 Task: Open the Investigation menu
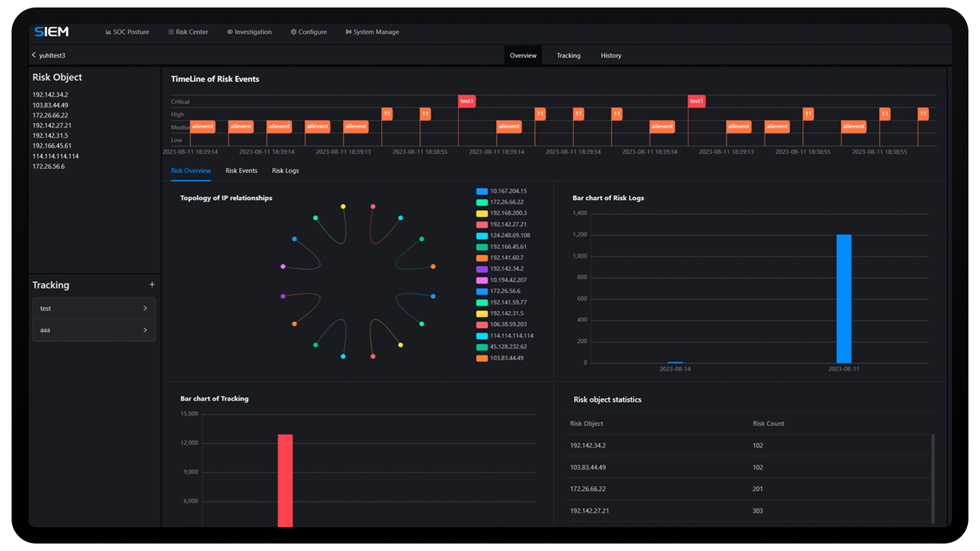pyautogui.click(x=249, y=32)
